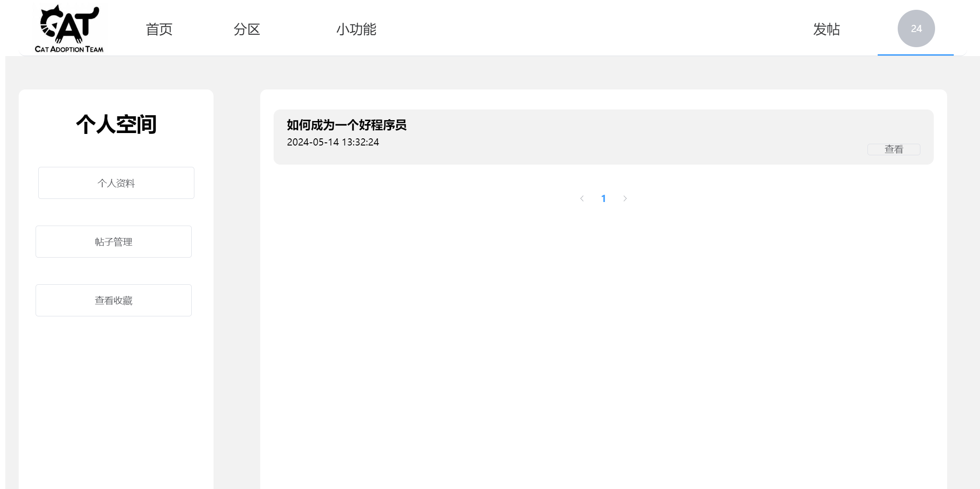This screenshot has width=980, height=489.
Task: Open the 分区 sections menu
Action: pos(246,29)
